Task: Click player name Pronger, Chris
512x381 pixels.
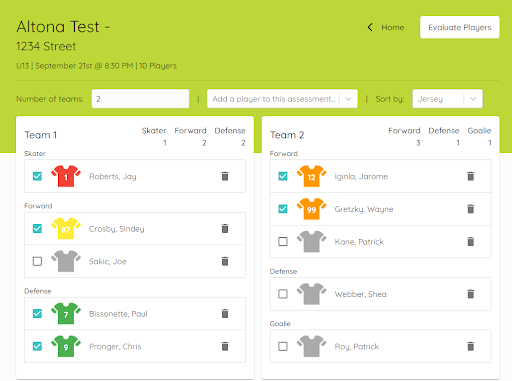Action: 115,346
